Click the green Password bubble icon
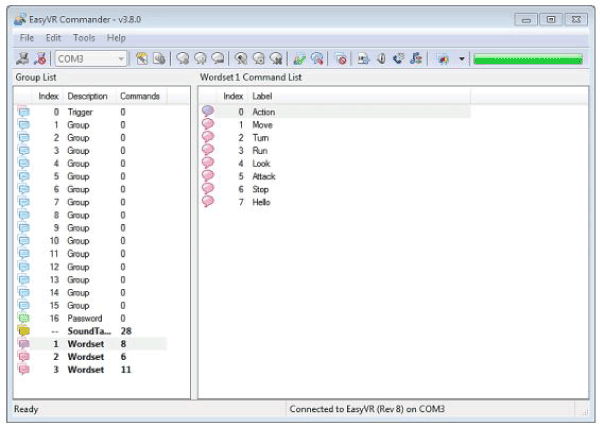 coord(24,318)
